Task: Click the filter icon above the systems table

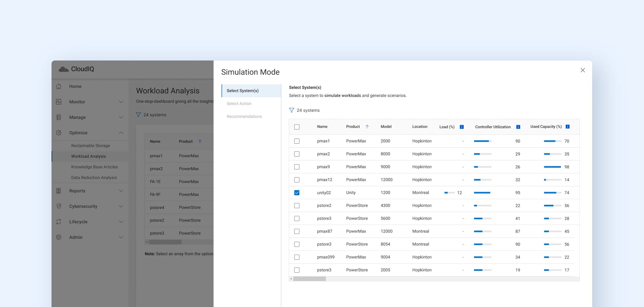Action: click(x=291, y=110)
